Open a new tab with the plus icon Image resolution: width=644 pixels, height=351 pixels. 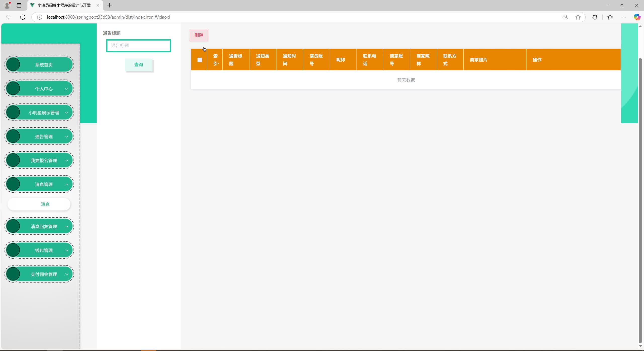click(x=109, y=5)
